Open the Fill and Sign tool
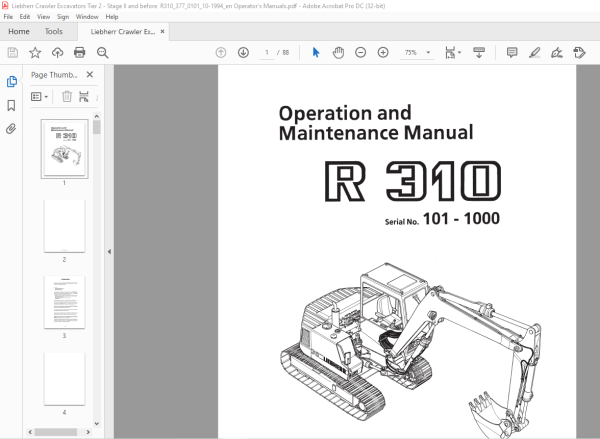Image resolution: width=600 pixels, height=439 pixels. (557, 52)
